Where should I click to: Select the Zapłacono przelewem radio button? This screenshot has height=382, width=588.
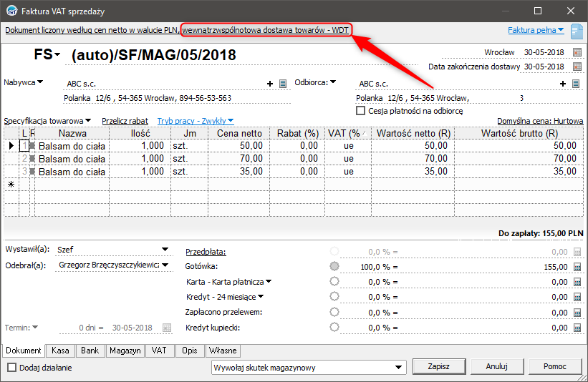click(334, 312)
